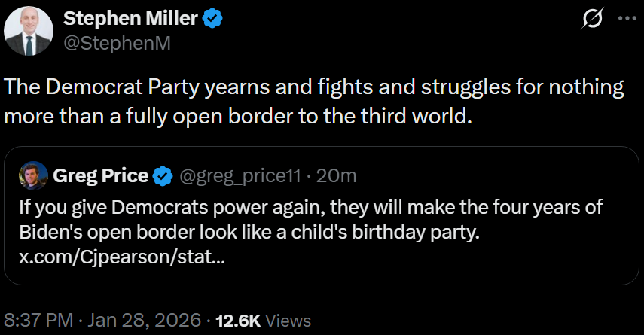
Task: Click the '8:37 PM' post time
Action: tap(38, 320)
